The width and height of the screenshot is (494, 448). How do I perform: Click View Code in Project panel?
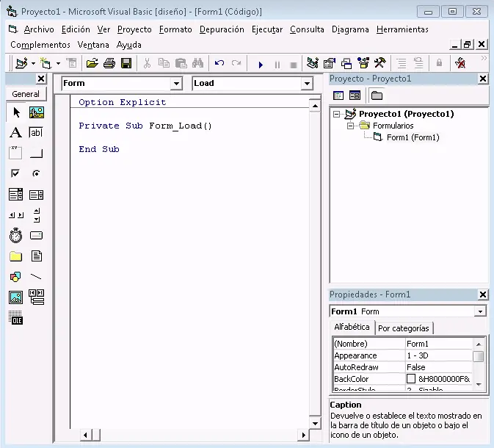coord(338,95)
